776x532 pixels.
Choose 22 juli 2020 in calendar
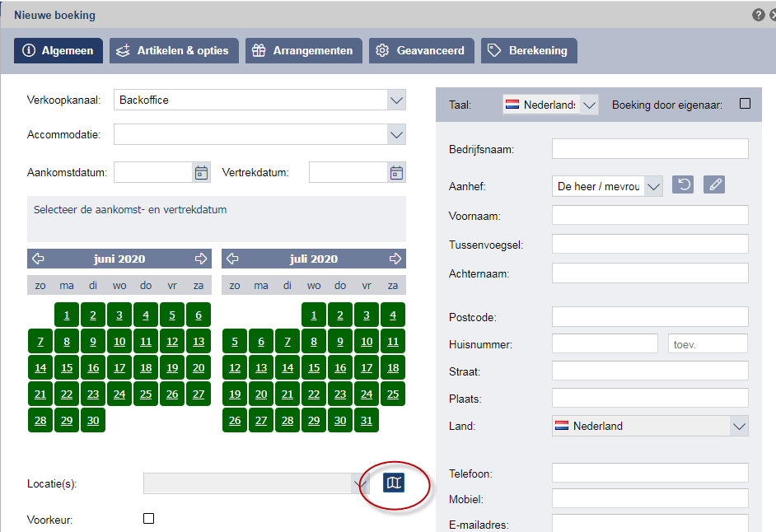coord(314,394)
